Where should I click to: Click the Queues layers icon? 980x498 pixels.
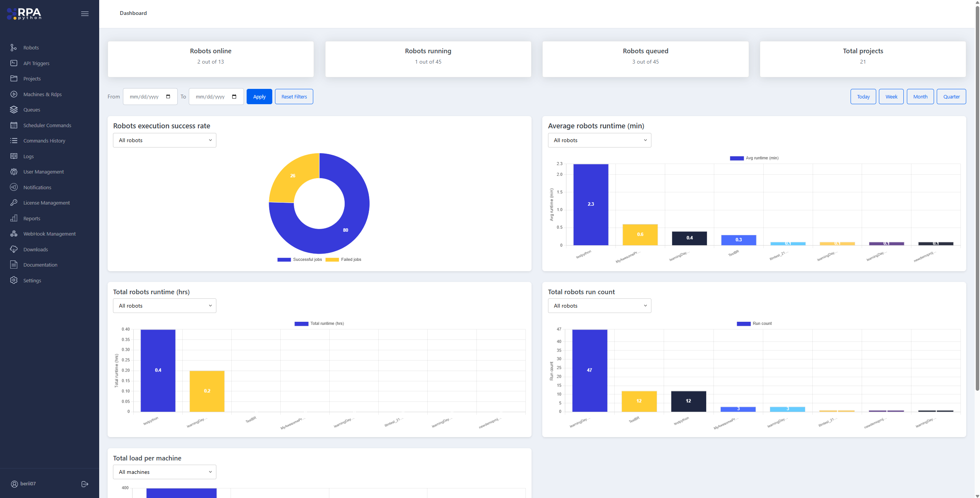pyautogui.click(x=14, y=110)
